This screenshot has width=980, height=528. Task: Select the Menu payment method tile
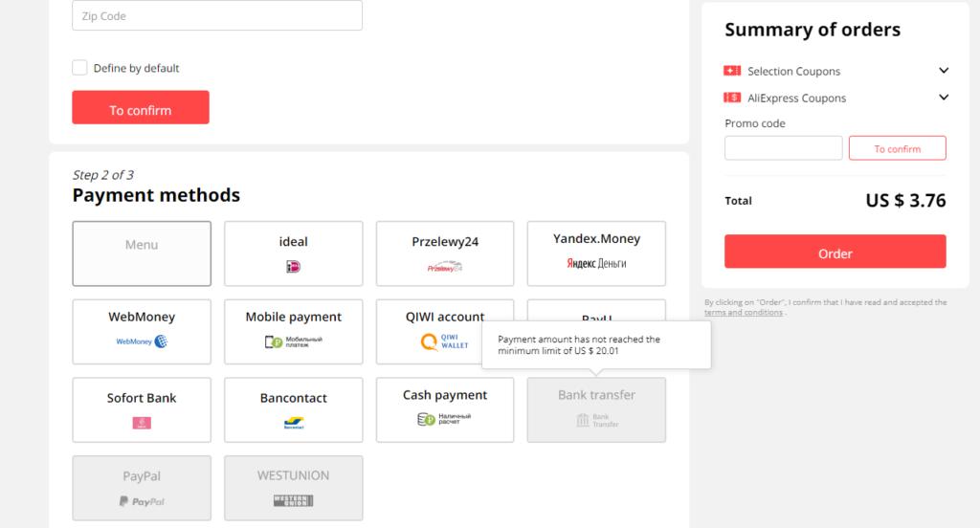(142, 253)
